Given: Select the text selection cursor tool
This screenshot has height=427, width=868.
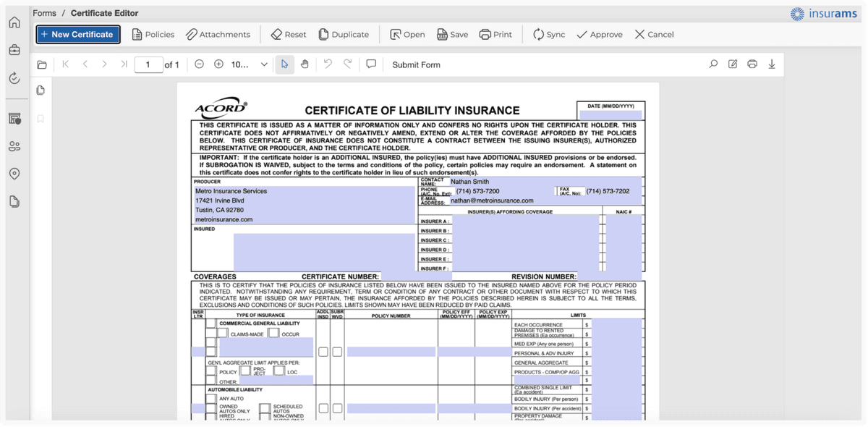Looking at the screenshot, I should click(x=284, y=64).
